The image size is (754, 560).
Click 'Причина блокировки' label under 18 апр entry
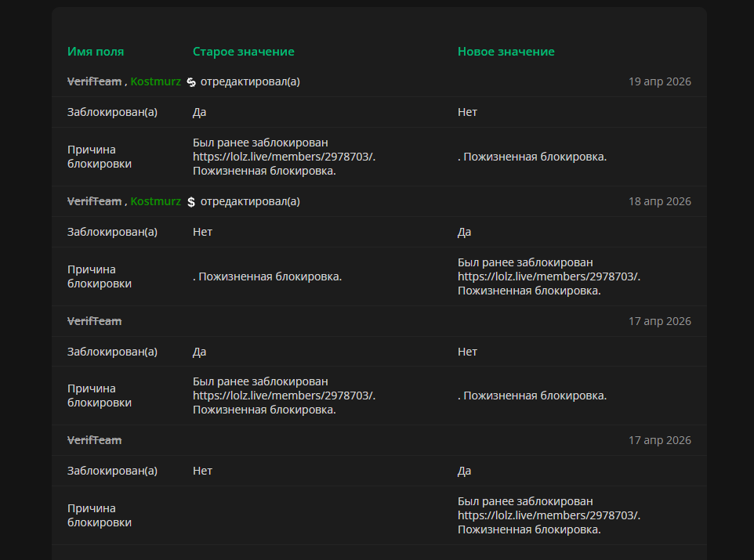pos(100,276)
